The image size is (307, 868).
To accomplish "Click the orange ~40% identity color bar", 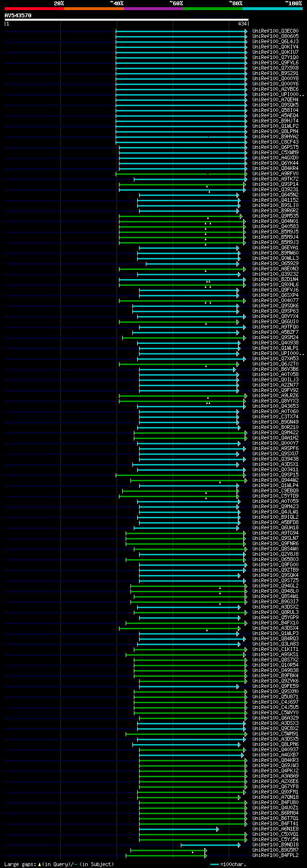I will pos(94,9).
